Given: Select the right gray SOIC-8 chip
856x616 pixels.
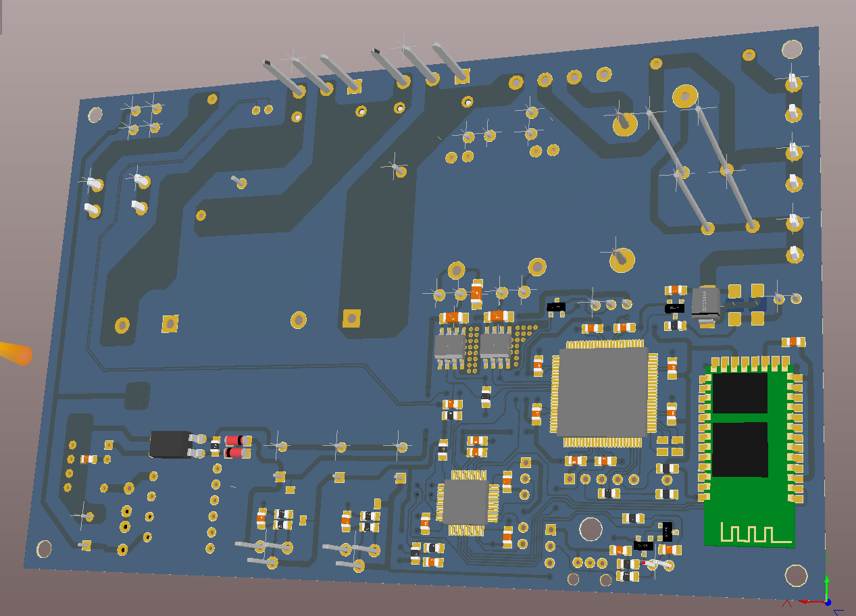Looking at the screenshot, I should pos(496,346).
